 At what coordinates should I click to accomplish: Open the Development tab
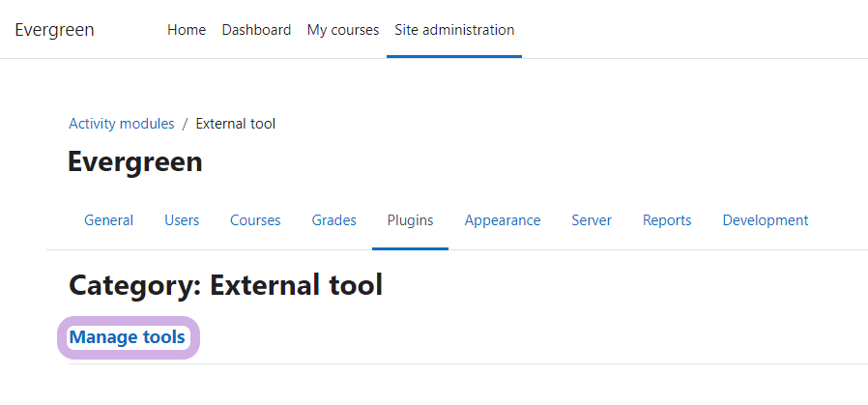tap(766, 220)
